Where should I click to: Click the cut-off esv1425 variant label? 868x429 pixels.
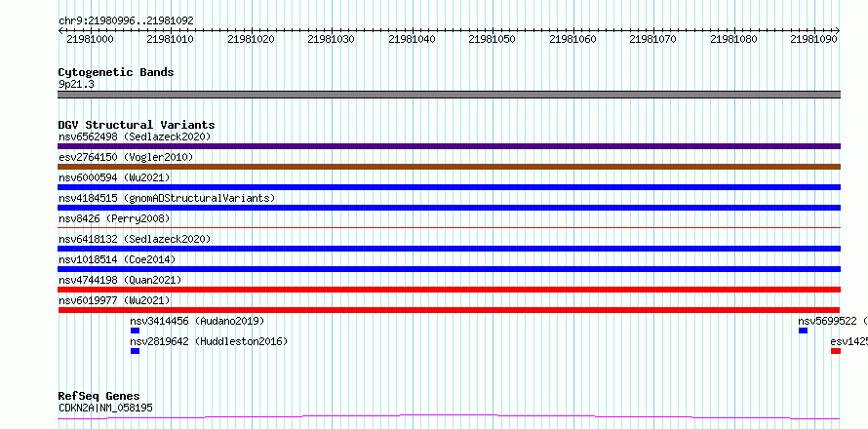849,341
